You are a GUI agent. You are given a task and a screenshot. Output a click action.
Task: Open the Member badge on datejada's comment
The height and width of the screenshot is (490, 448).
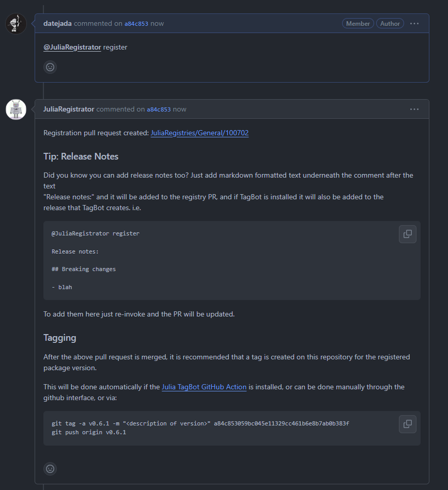358,23
